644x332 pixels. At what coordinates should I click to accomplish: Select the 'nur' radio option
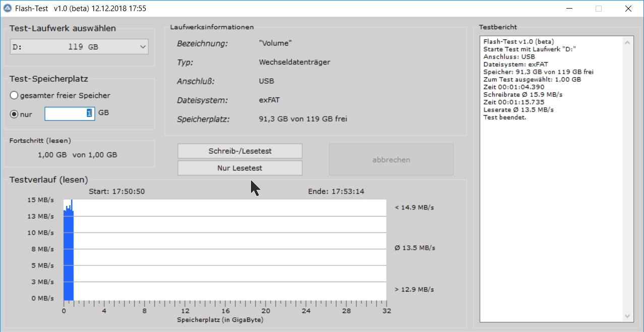[x=14, y=114]
